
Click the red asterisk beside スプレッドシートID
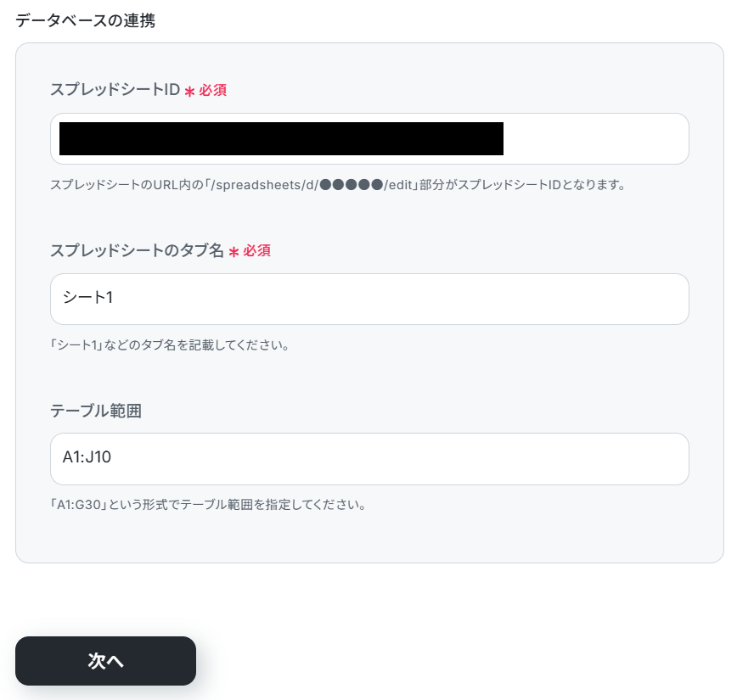[x=189, y=91]
